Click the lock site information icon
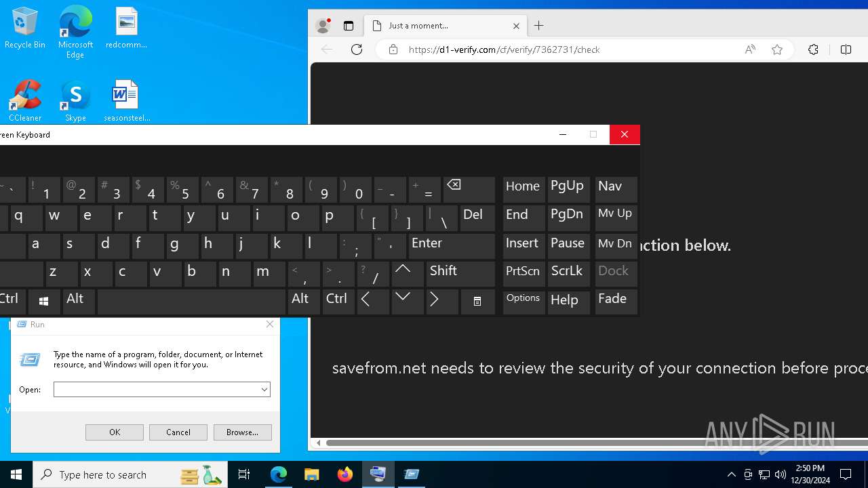868x488 pixels. [x=393, y=49]
